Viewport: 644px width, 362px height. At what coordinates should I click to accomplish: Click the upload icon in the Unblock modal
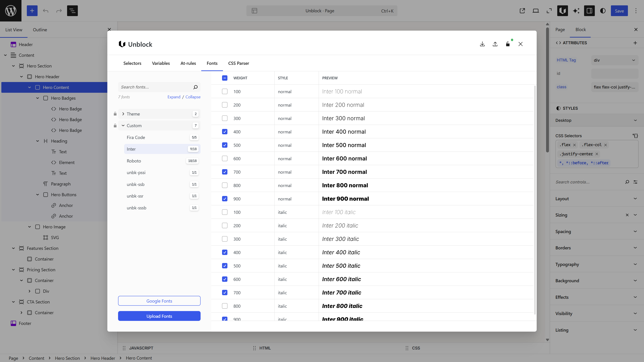[495, 44]
